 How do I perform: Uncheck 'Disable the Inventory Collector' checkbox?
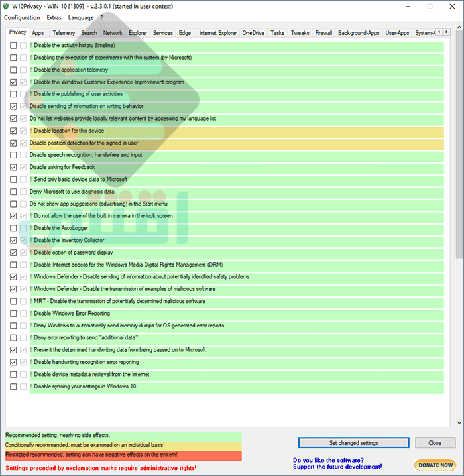13,241
